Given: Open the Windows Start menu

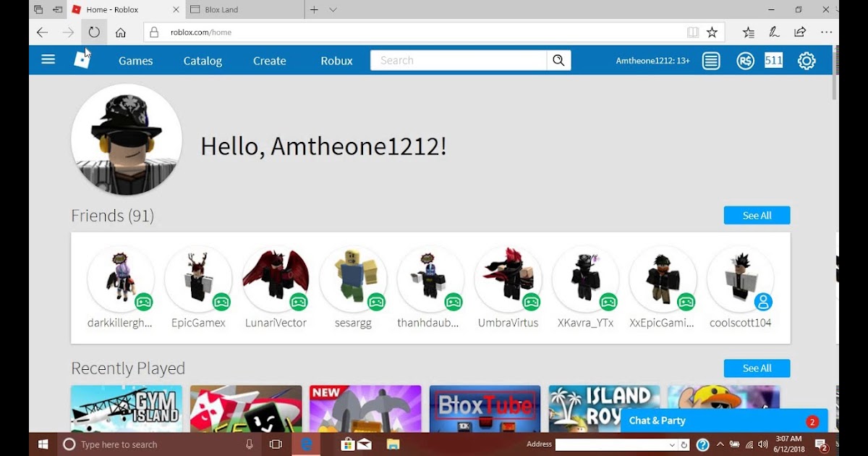Looking at the screenshot, I should coord(43,444).
